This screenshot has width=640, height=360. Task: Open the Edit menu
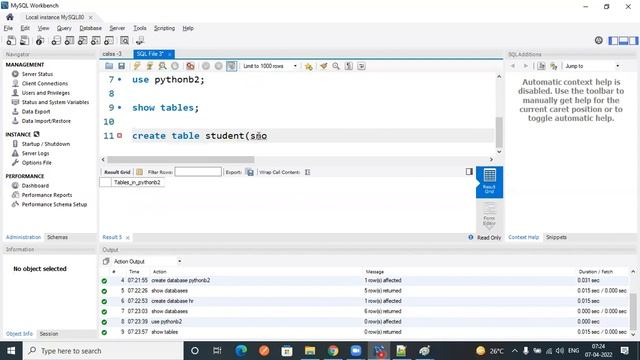(x=25, y=28)
